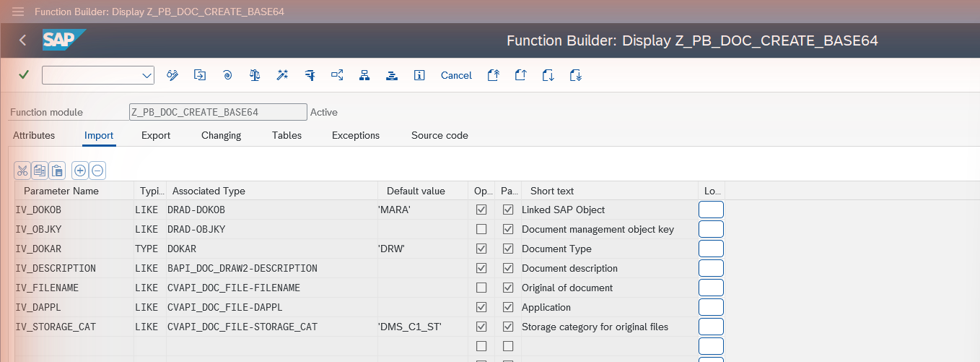Show the navigation window stack icon

(x=392, y=75)
